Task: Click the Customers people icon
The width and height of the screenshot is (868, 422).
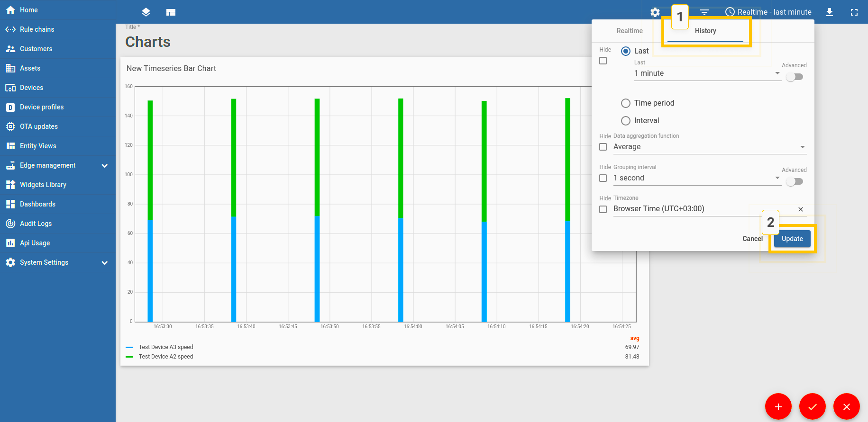Action: point(10,49)
